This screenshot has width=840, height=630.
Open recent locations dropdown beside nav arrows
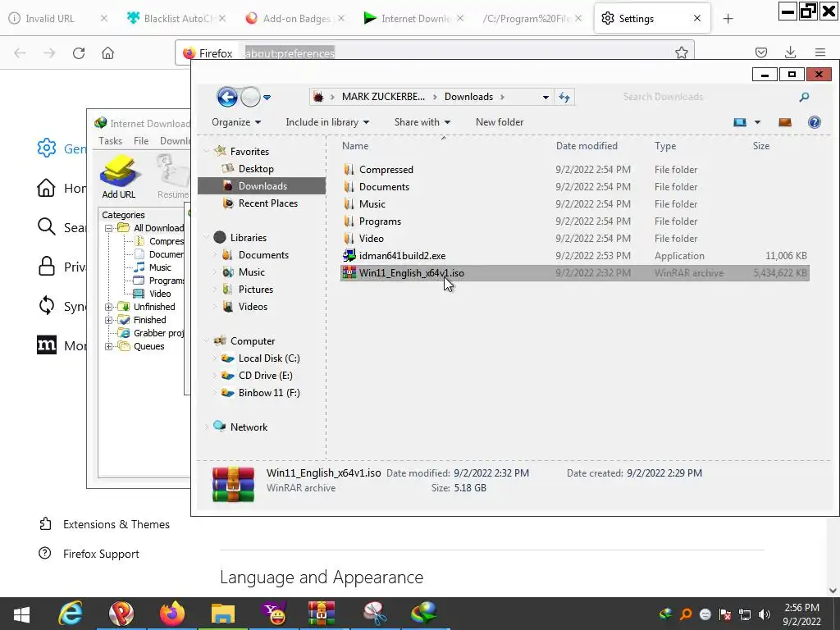(267, 98)
